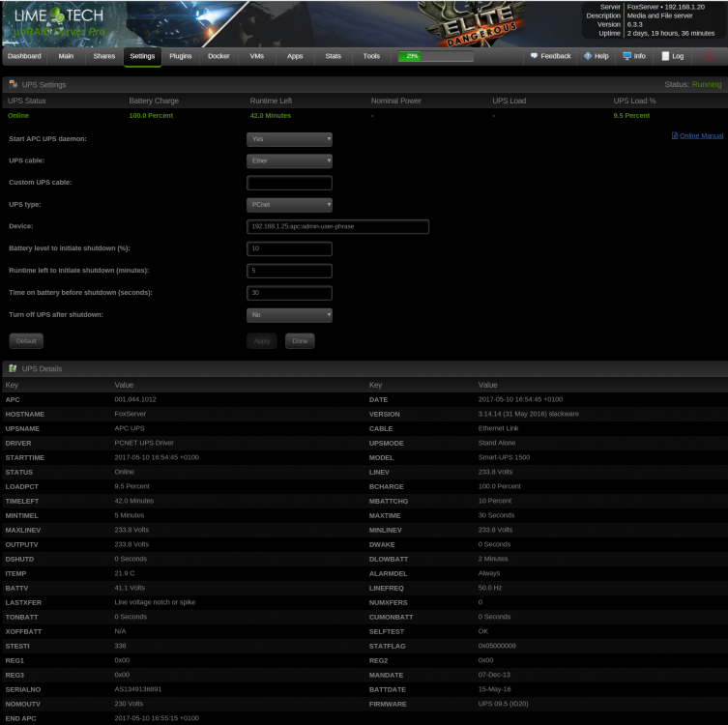Viewport: 728px width, 725px height.
Task: Open the Start APC UPS daemon dropdown
Action: tap(289, 139)
